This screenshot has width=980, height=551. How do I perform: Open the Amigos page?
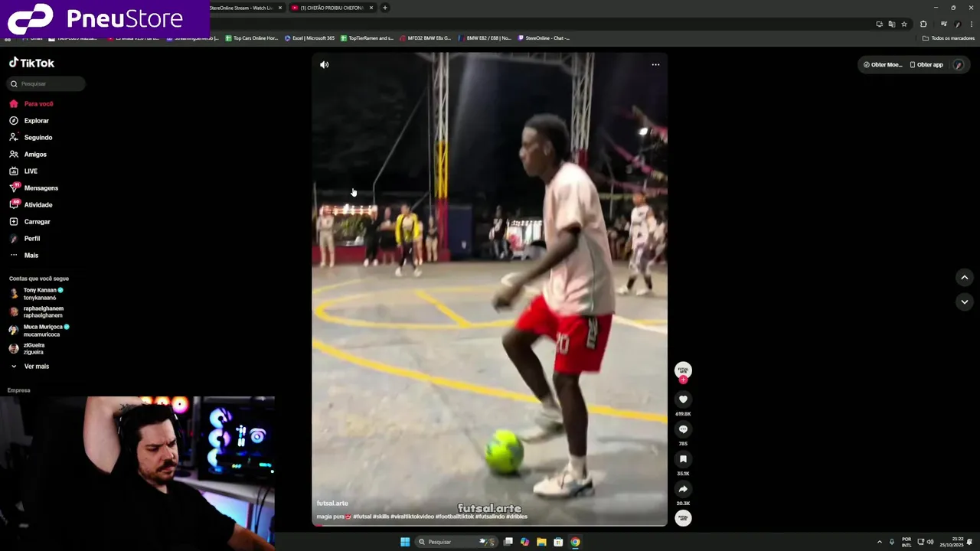click(x=28, y=154)
